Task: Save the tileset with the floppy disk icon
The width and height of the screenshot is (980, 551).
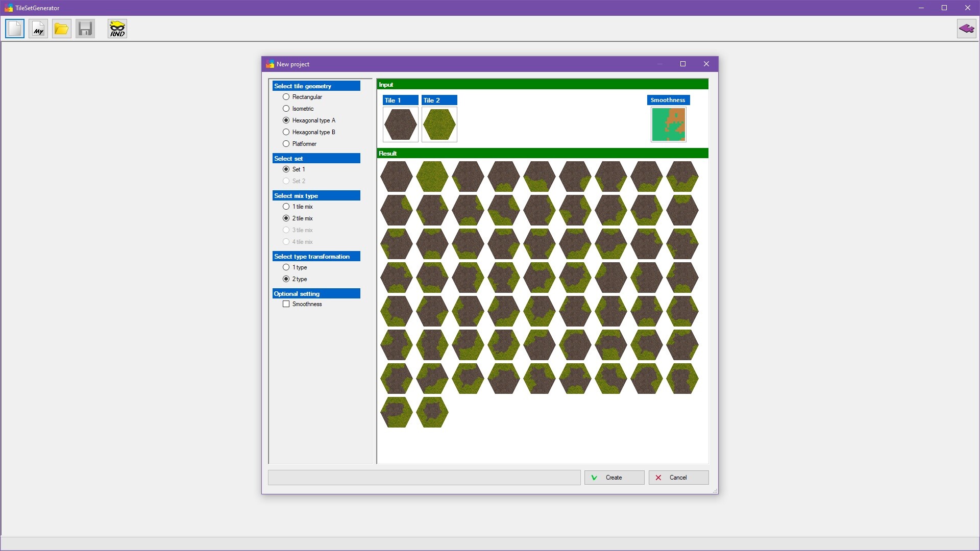Action: tap(85, 29)
